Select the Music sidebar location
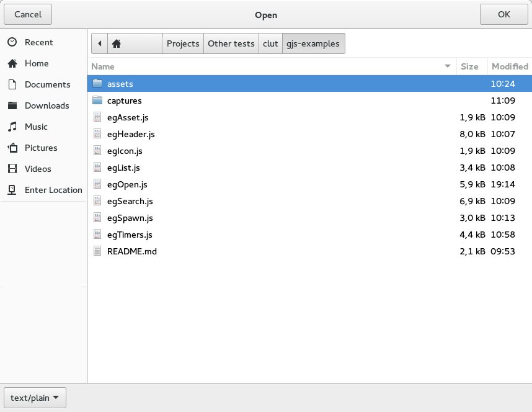 click(x=43, y=127)
